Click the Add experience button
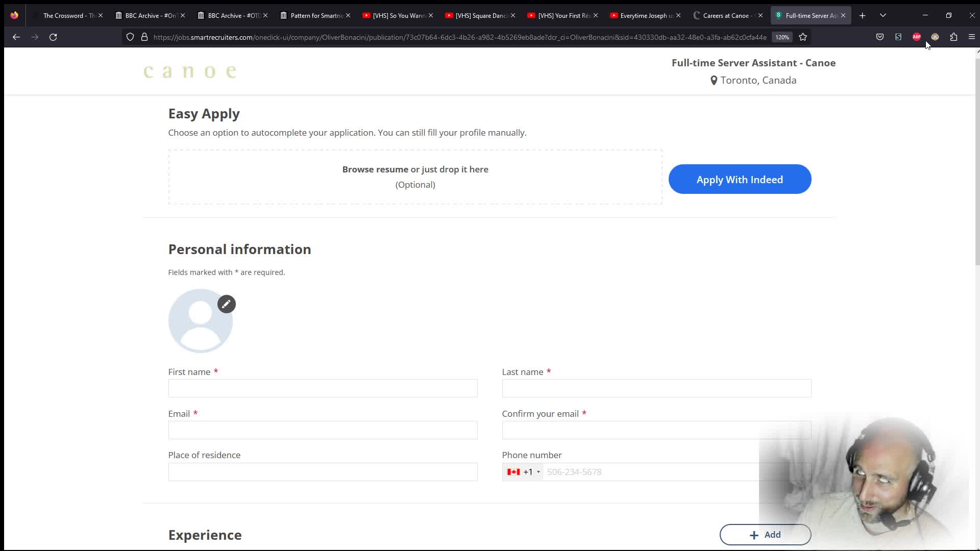The image size is (980, 551). (765, 535)
